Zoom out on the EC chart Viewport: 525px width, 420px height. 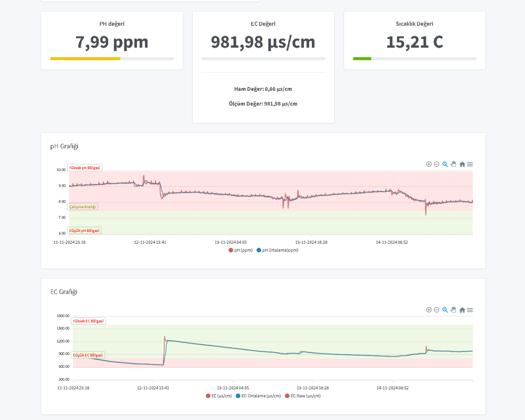(x=436, y=310)
